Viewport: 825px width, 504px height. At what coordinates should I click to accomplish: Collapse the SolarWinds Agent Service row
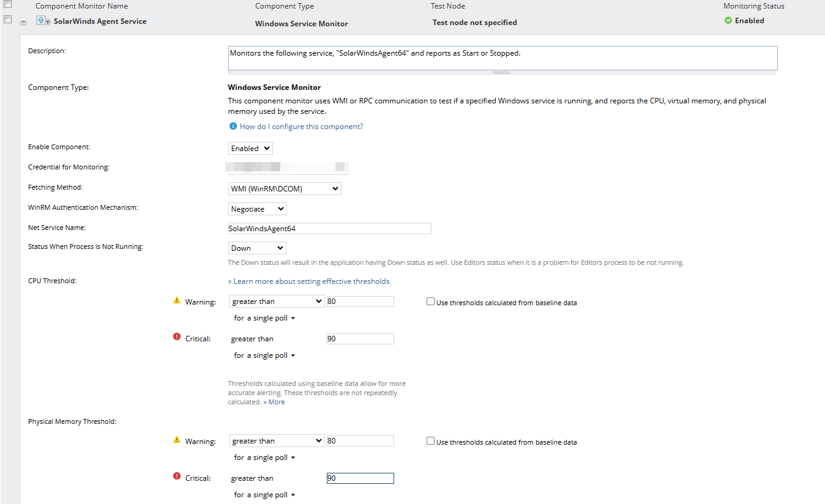click(23, 21)
